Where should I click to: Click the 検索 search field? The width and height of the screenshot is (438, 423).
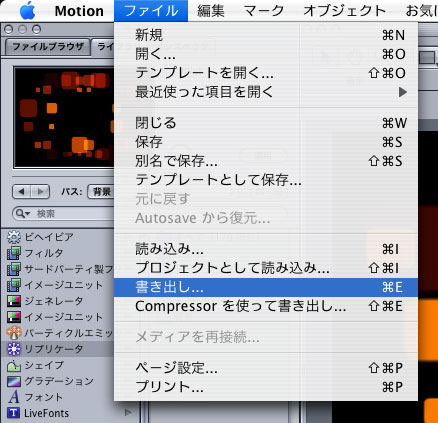[x=63, y=213]
